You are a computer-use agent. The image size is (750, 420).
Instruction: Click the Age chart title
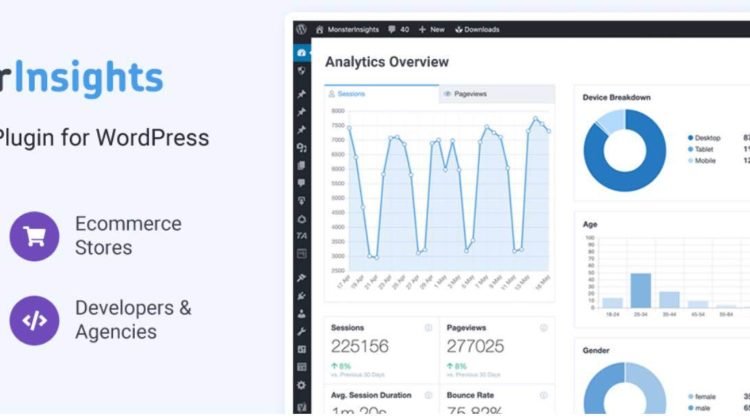coord(590,224)
